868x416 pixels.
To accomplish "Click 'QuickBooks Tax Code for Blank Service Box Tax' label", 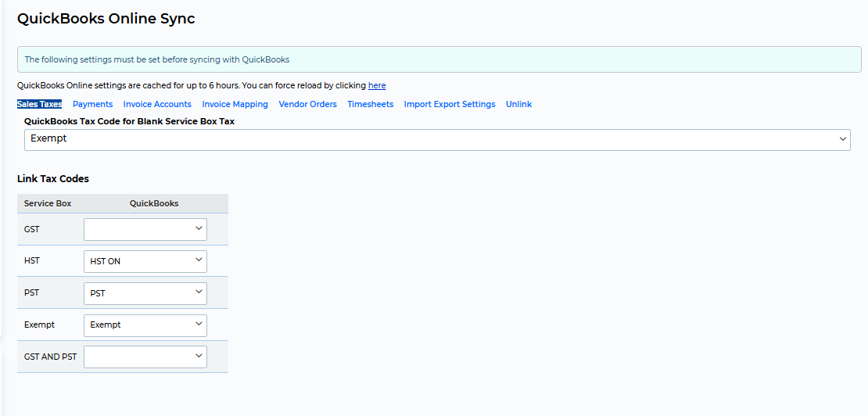I will tap(129, 121).
